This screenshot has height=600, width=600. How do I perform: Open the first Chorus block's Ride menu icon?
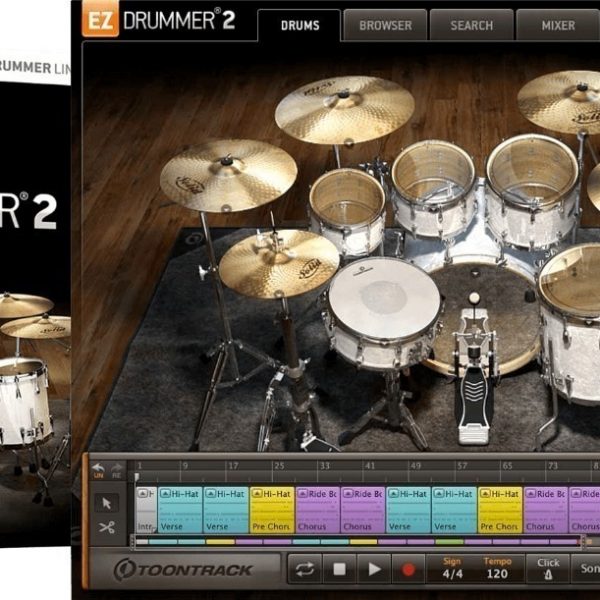[302, 494]
